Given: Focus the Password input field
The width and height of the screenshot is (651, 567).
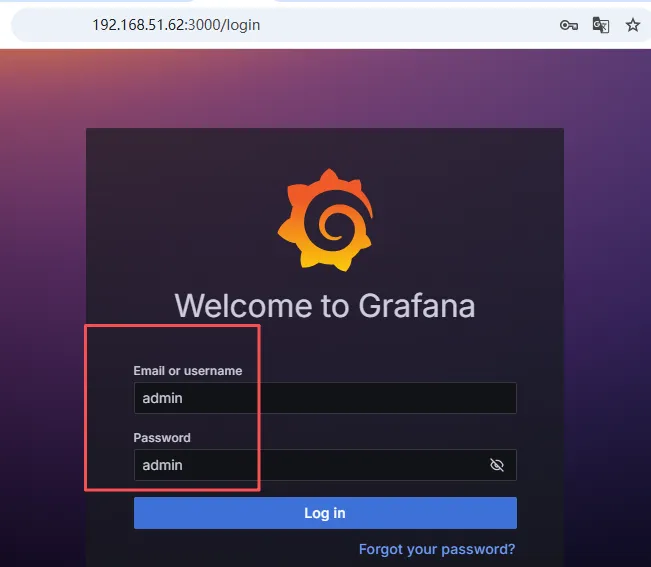Looking at the screenshot, I should click(325, 465).
